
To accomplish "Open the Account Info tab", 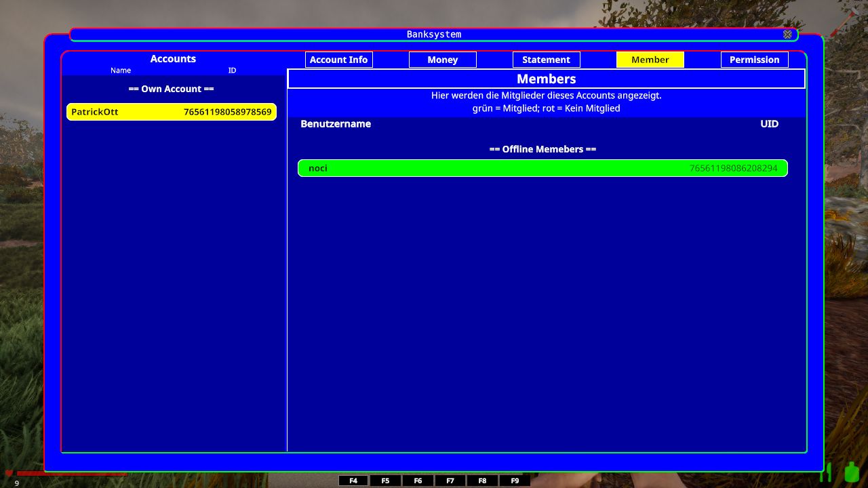I will click(x=338, y=60).
